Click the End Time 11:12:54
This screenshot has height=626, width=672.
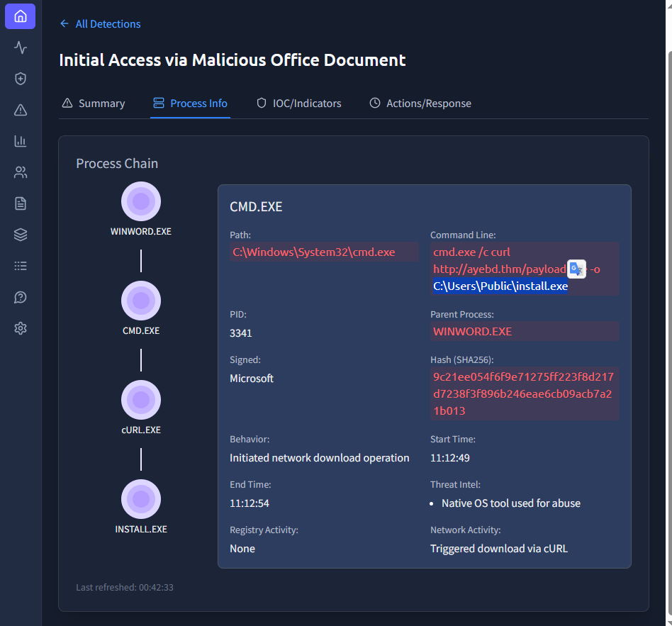[x=250, y=503]
